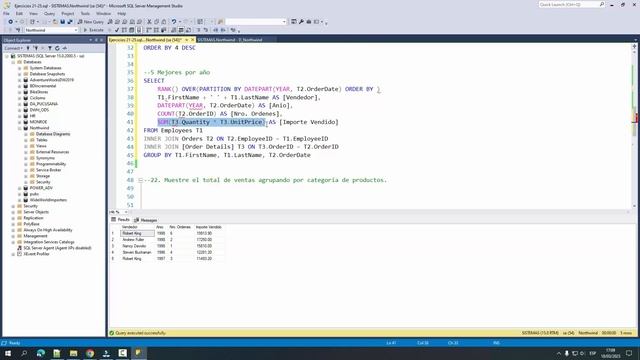The image size is (640, 360).
Task: Switch to the Messages tab
Action: coord(146,220)
